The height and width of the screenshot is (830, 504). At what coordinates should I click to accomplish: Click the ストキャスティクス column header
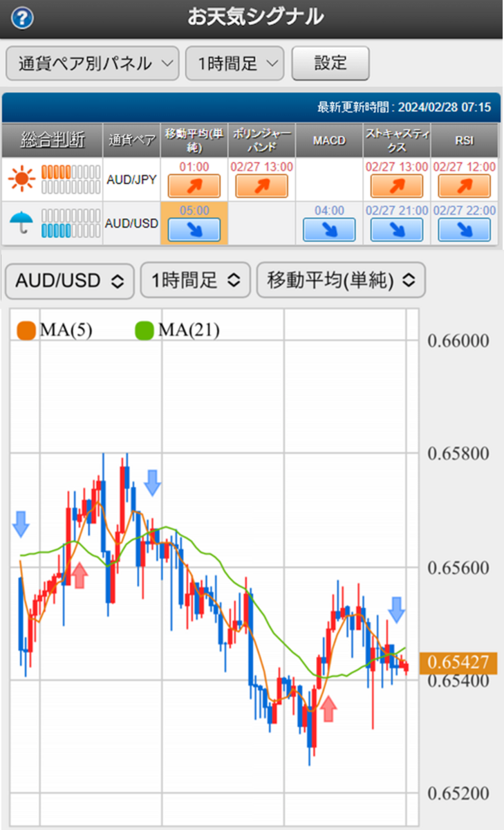397,140
